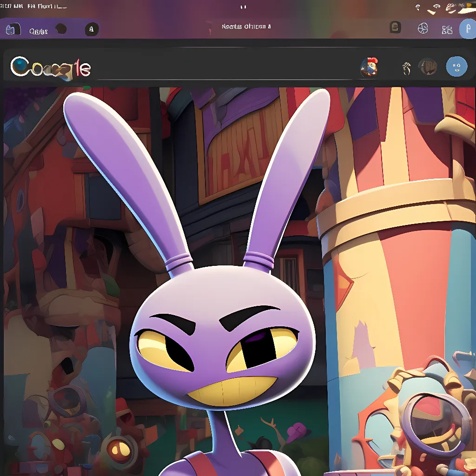Open the dark lock-shaped icon in the toolbar
The image size is (476, 476).
click(x=395, y=27)
